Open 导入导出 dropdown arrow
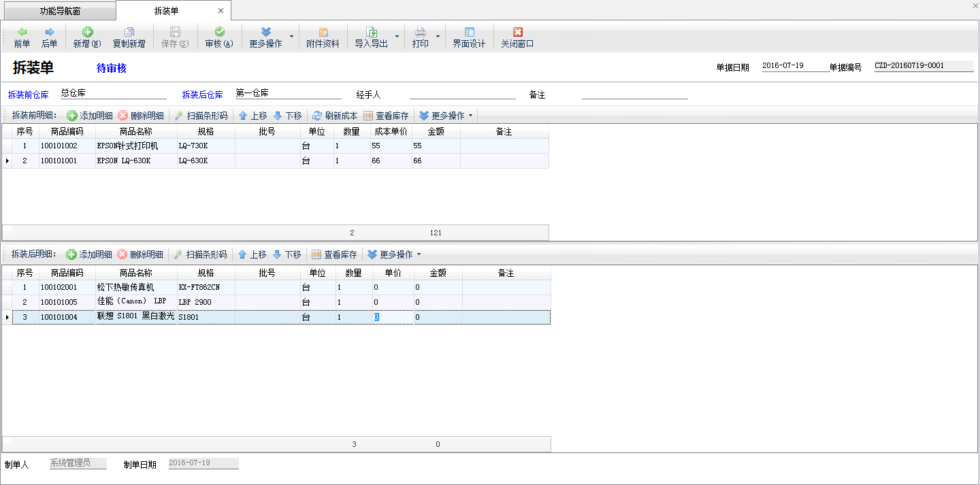 [x=397, y=36]
